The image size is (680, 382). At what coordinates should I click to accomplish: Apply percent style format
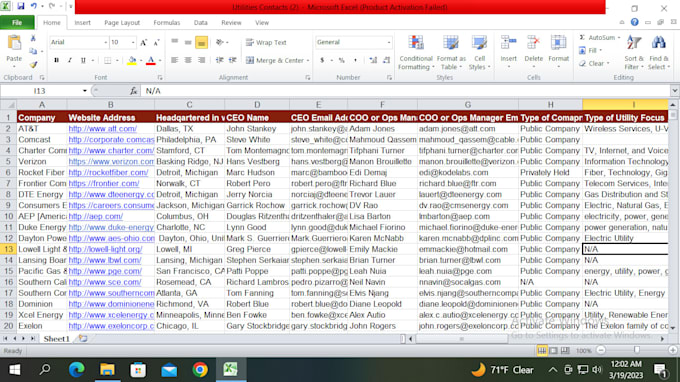click(342, 60)
